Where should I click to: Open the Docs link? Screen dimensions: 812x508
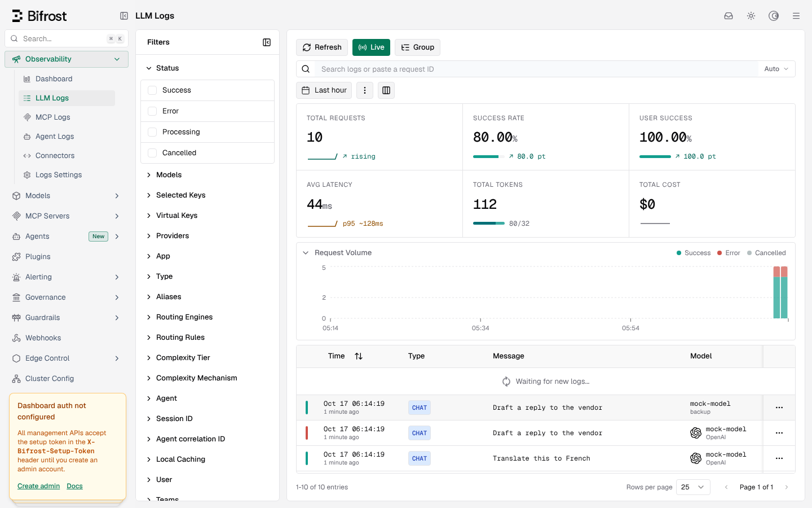click(x=74, y=486)
